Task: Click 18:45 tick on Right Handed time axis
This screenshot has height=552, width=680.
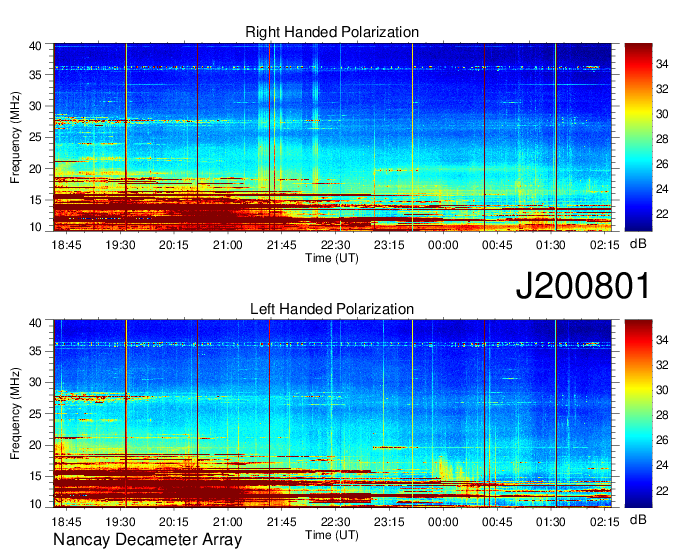Action: point(66,245)
